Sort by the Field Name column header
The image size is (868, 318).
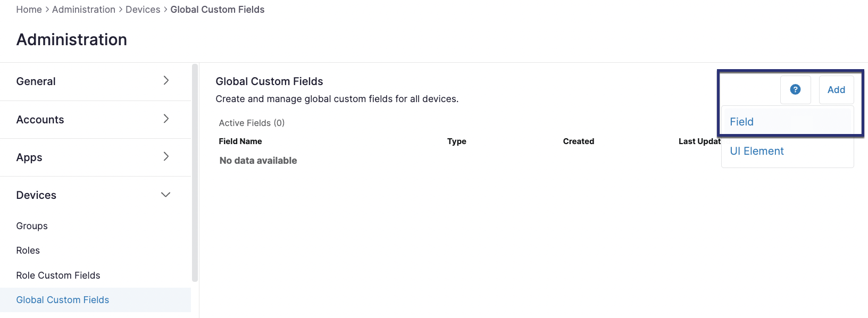click(x=240, y=141)
